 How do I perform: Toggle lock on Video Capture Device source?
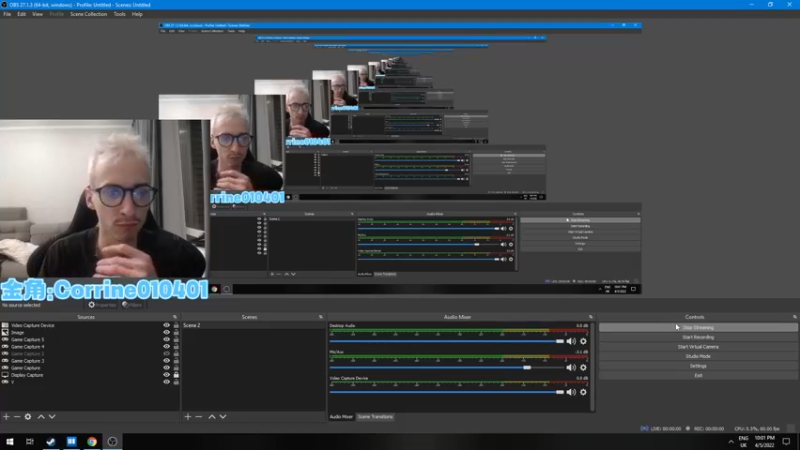176,325
